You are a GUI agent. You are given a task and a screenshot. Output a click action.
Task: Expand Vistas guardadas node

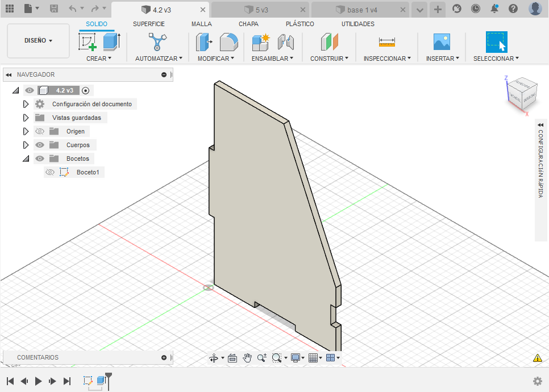click(26, 118)
